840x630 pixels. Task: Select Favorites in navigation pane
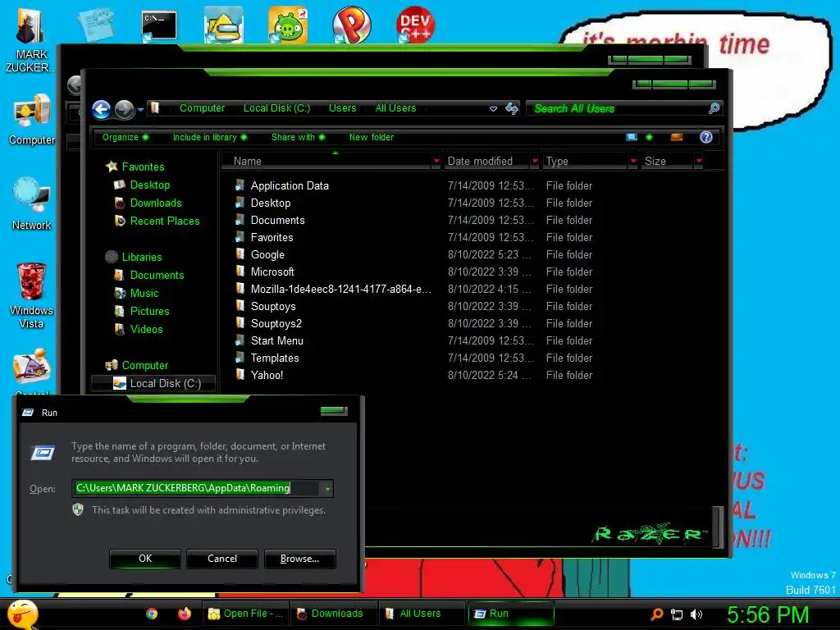pos(143,167)
